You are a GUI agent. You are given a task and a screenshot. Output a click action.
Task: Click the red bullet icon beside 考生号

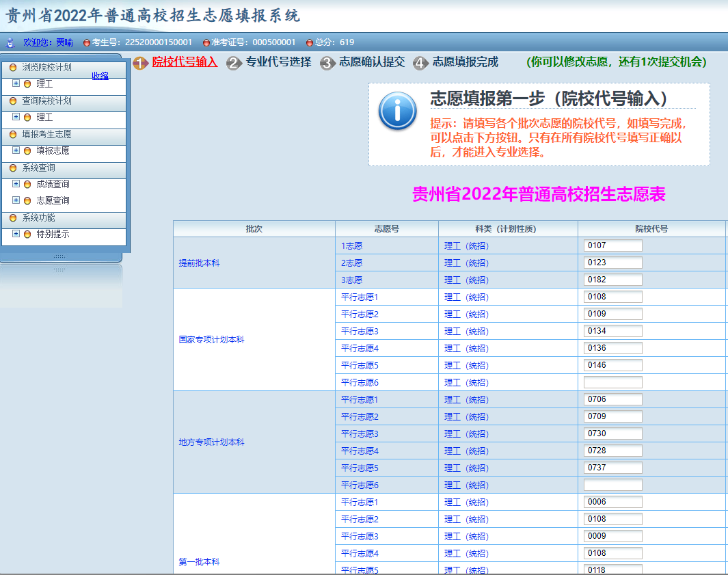86,42
